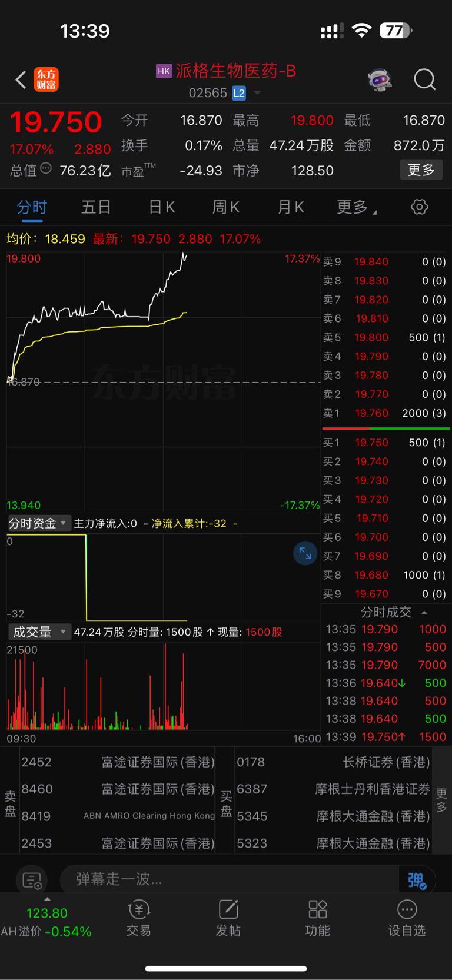
Task: Tap the back arrow icon
Action: coord(21,79)
